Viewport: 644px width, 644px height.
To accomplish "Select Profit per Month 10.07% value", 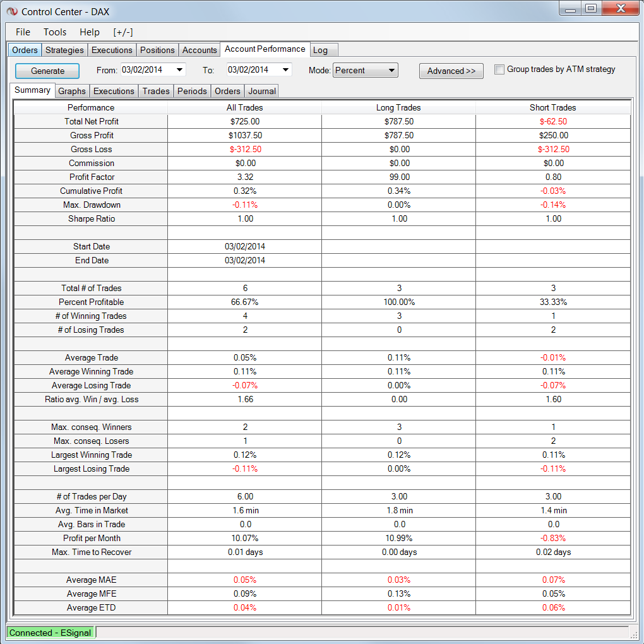I will (245, 538).
